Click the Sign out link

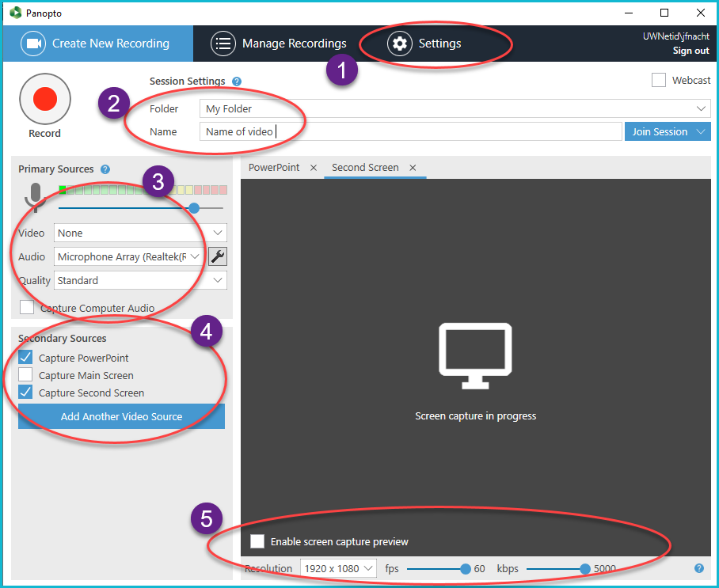[690, 51]
